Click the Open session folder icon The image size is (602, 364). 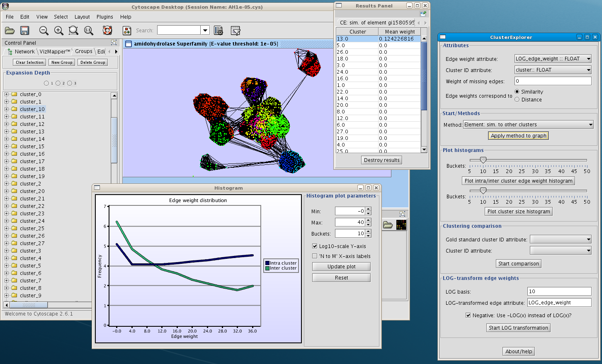click(10, 30)
